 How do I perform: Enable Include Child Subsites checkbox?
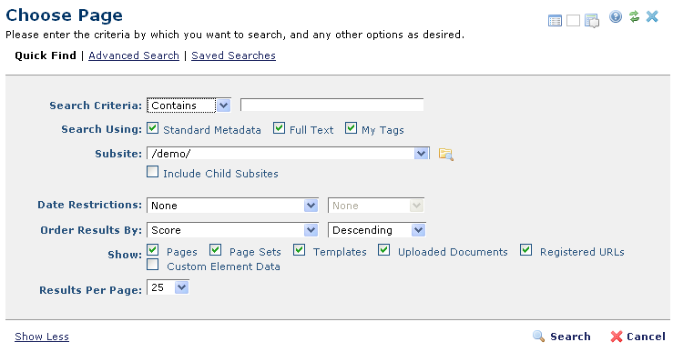(x=152, y=172)
